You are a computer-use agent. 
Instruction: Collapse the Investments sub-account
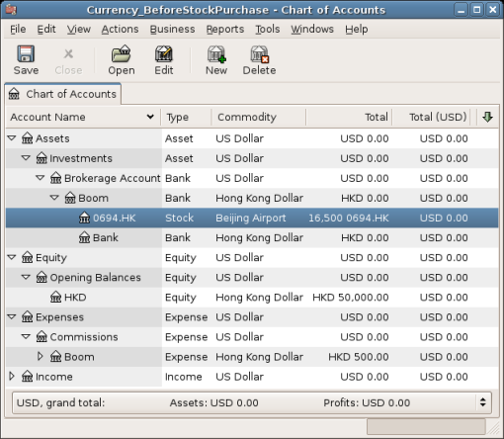pyautogui.click(x=26, y=158)
